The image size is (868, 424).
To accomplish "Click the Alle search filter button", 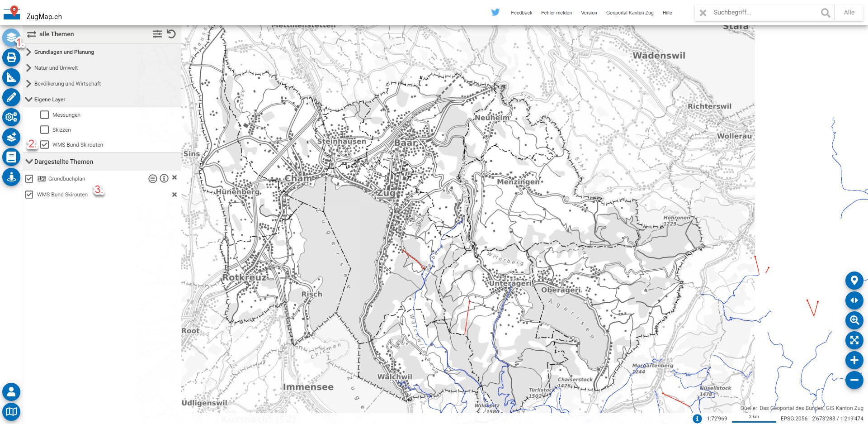I will pyautogui.click(x=849, y=13).
